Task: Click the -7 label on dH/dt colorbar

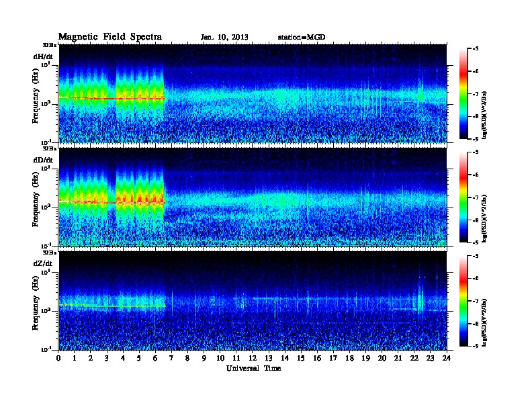Action: click(476, 94)
